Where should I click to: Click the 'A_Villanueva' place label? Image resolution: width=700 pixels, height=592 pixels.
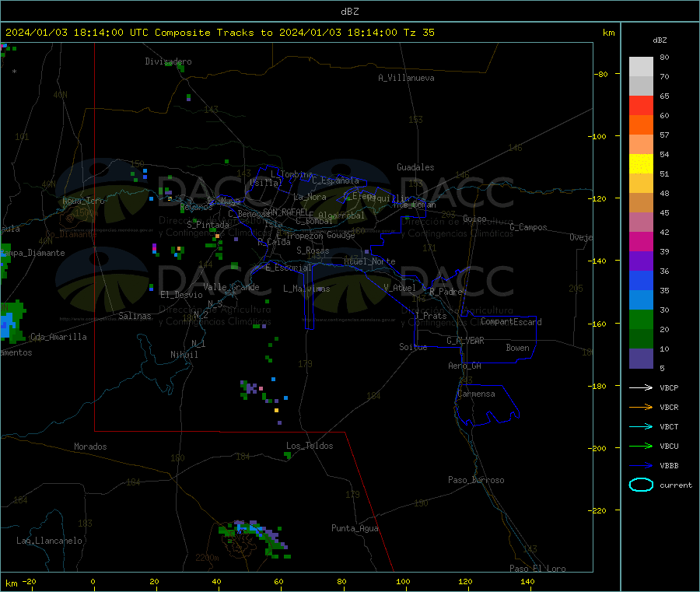(406, 78)
